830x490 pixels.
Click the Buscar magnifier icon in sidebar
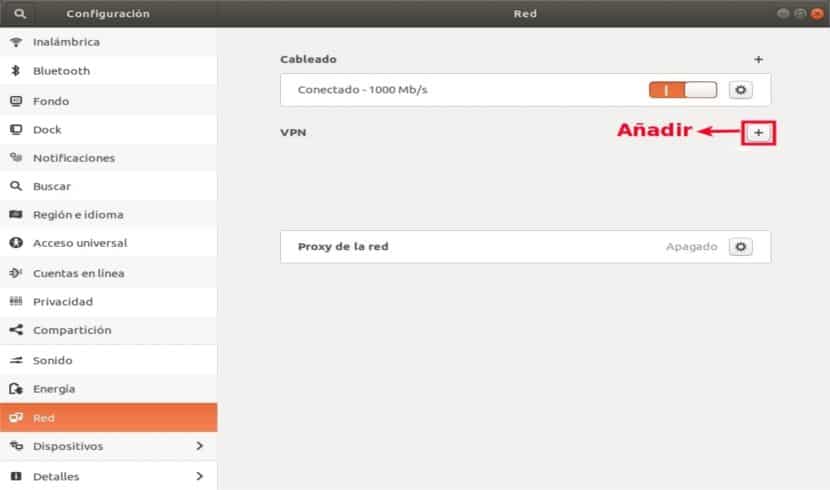[x=16, y=186]
